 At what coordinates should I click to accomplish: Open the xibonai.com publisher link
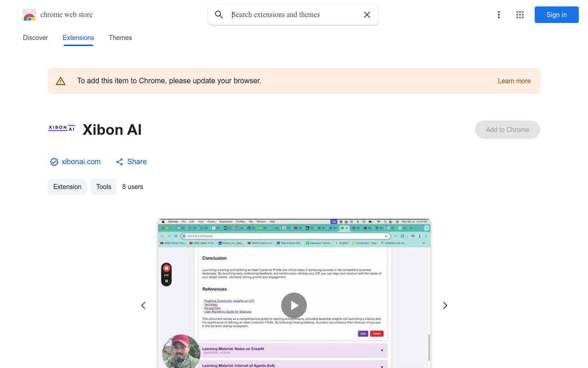pos(81,161)
